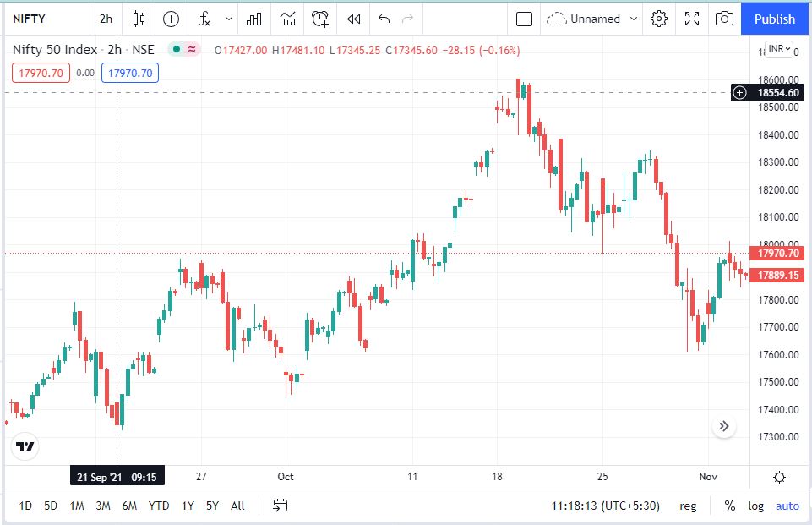This screenshot has height=525, width=812.
Task: Click the reg session toggle
Action: point(688,506)
